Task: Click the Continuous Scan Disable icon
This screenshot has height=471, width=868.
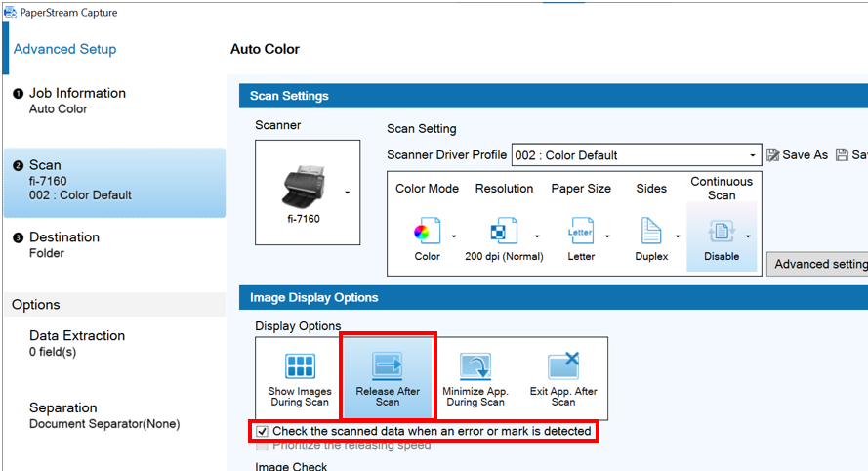Action: click(x=722, y=231)
